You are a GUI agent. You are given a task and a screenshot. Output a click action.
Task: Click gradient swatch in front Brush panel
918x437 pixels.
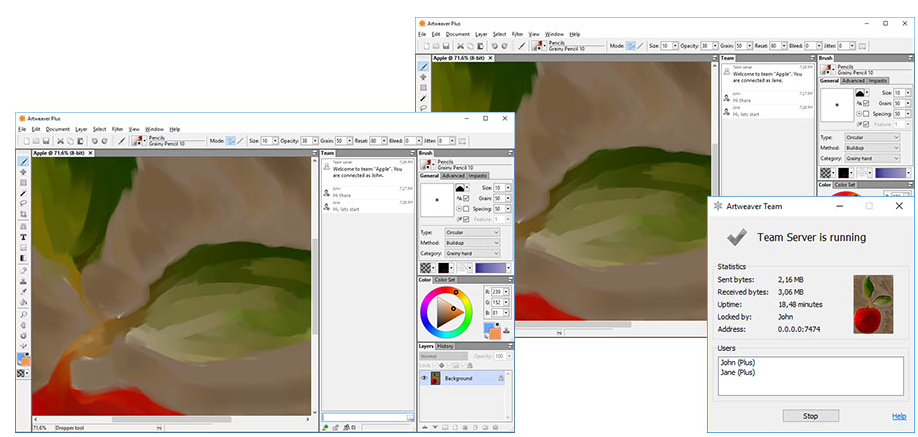(x=491, y=268)
